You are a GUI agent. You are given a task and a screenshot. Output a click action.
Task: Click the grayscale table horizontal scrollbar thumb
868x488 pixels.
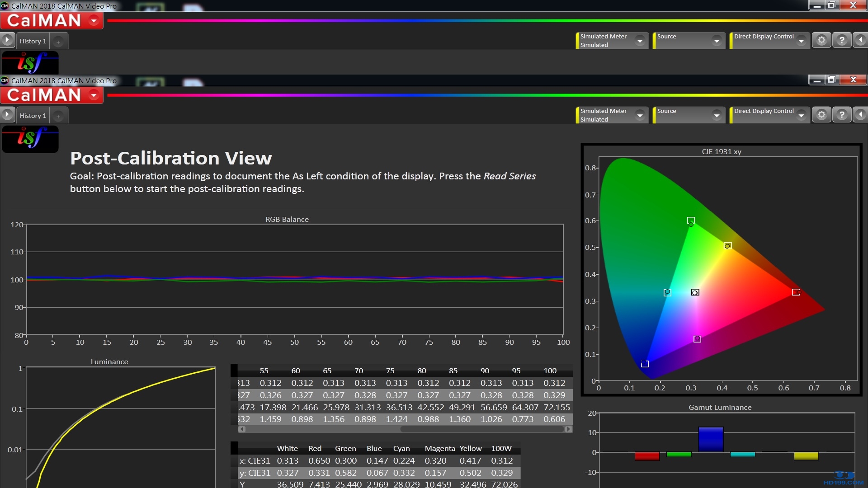pos(481,429)
